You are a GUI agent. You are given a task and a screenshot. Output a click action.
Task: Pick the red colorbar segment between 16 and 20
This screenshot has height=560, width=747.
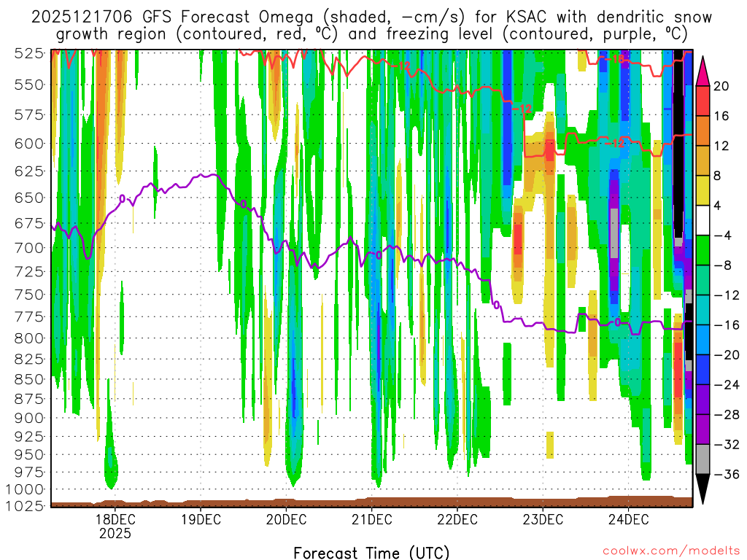[703, 101]
